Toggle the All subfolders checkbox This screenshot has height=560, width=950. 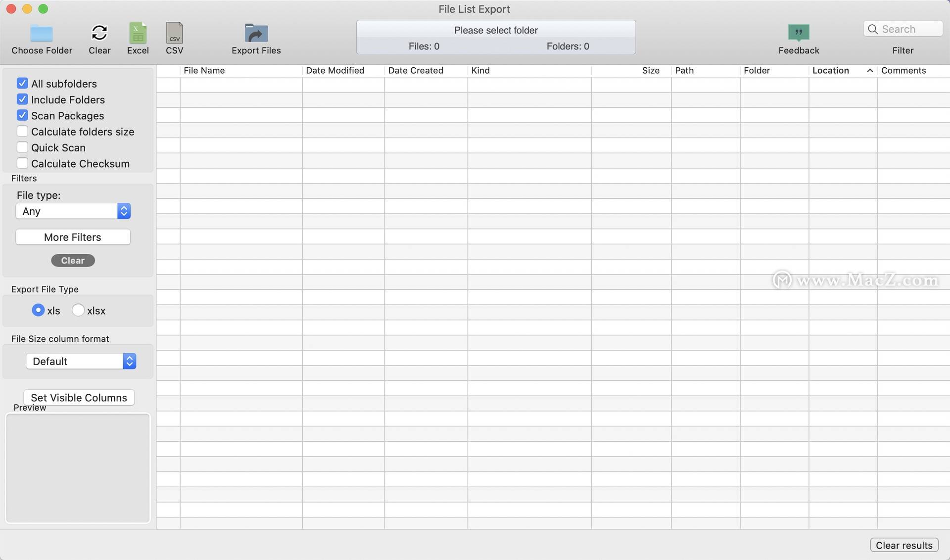(x=22, y=83)
